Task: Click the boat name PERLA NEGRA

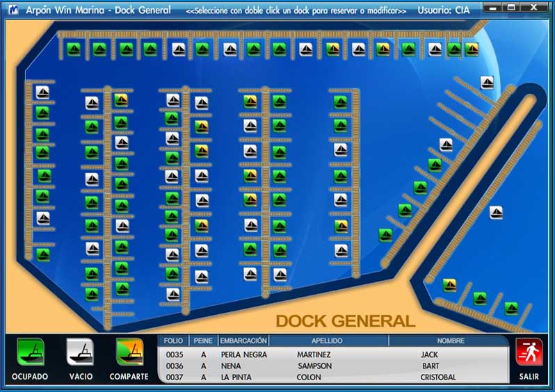Action: click(x=244, y=354)
